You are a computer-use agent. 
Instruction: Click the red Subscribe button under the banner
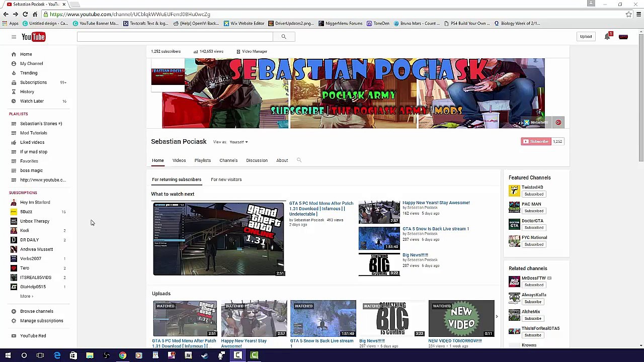[x=536, y=141]
